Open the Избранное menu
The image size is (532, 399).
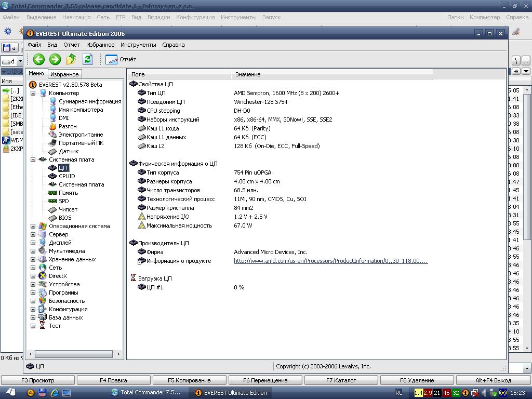click(100, 45)
